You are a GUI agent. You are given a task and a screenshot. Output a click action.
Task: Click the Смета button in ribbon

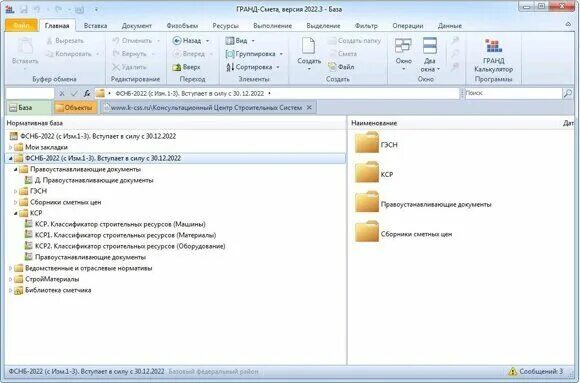point(343,54)
